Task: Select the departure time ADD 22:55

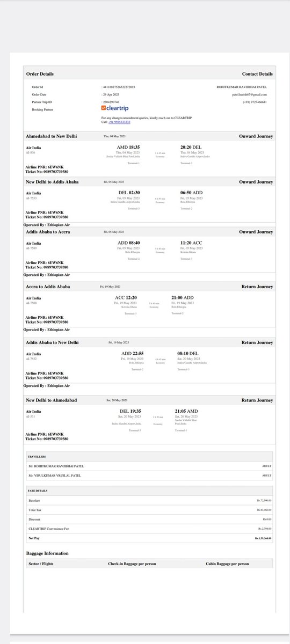Action: point(133,353)
